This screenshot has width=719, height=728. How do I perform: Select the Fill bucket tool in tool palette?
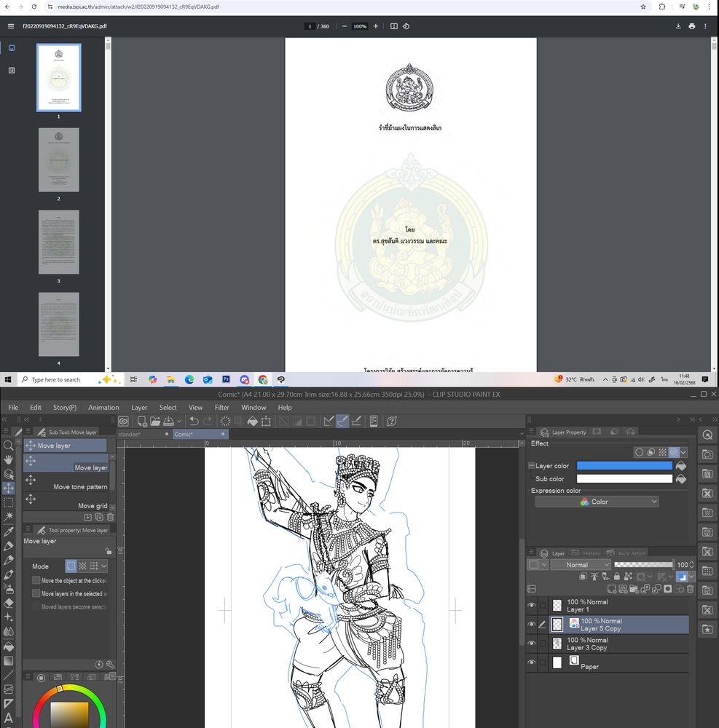click(x=8, y=646)
